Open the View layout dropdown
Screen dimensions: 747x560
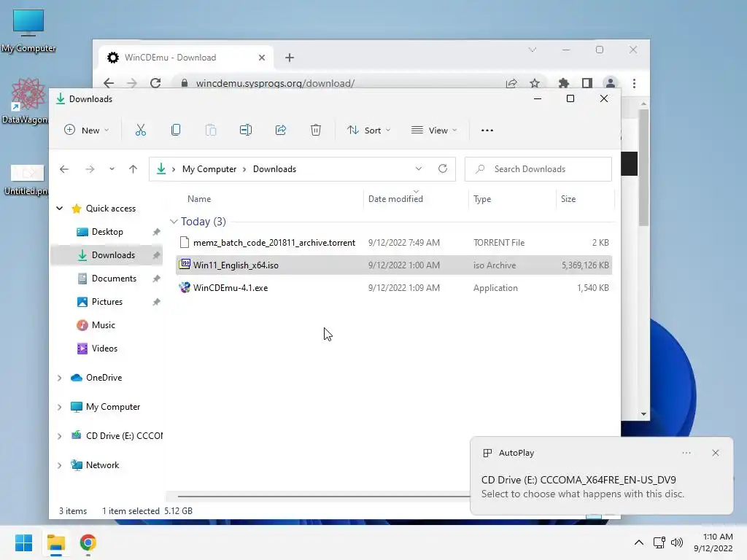click(434, 130)
